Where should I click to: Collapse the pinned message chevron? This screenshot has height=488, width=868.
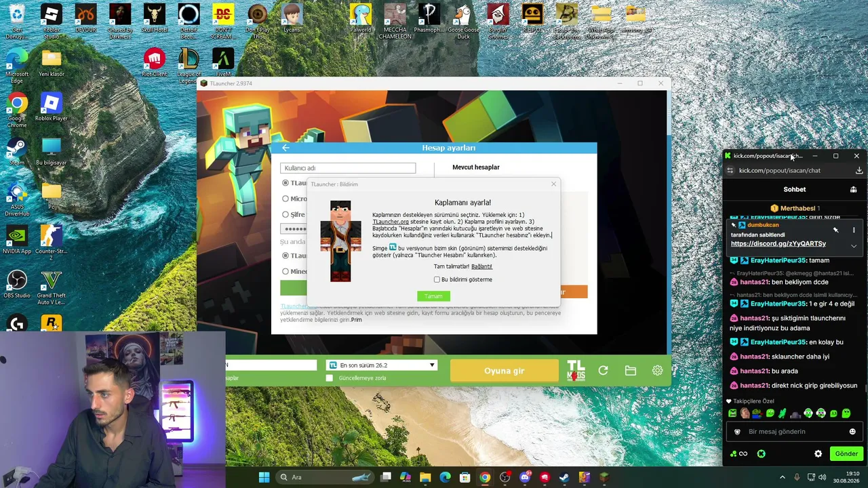click(854, 246)
